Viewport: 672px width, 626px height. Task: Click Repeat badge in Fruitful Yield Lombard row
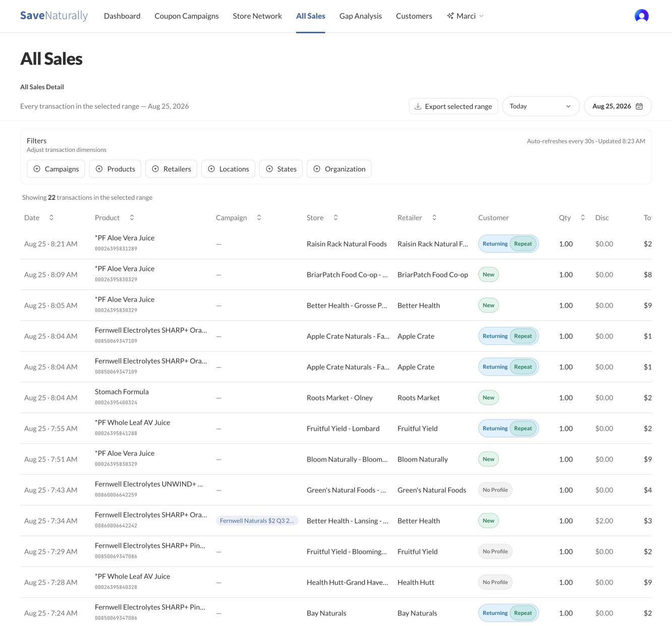[x=523, y=429]
